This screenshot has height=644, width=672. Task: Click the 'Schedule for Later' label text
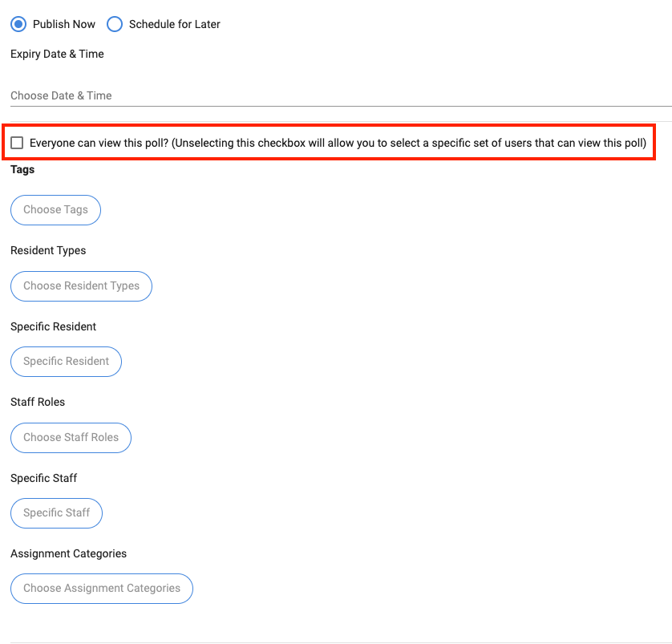[x=175, y=24]
